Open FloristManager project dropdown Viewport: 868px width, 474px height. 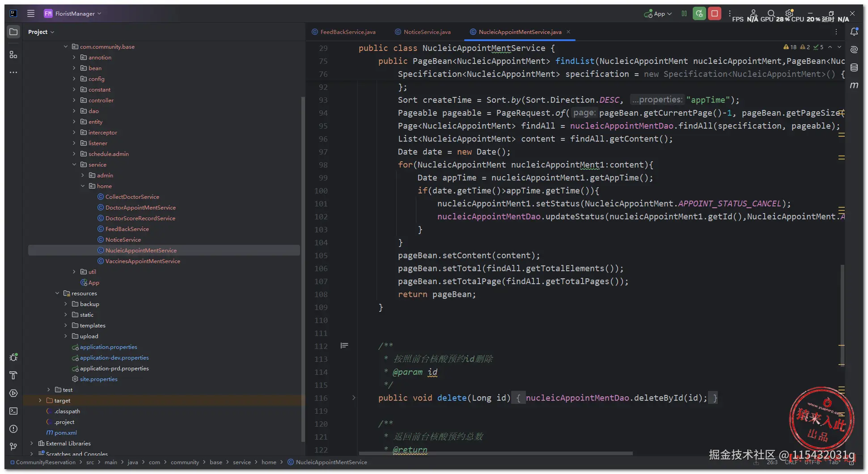coord(73,13)
